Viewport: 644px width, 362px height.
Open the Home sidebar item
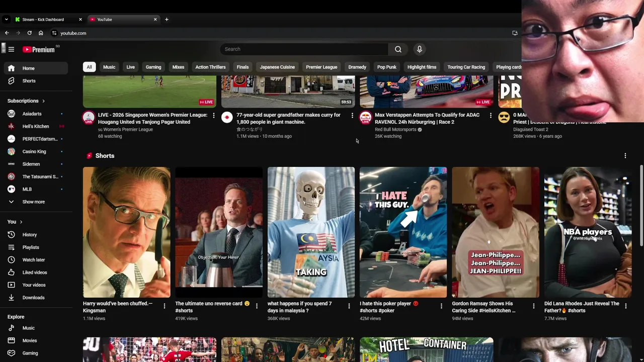(36, 68)
